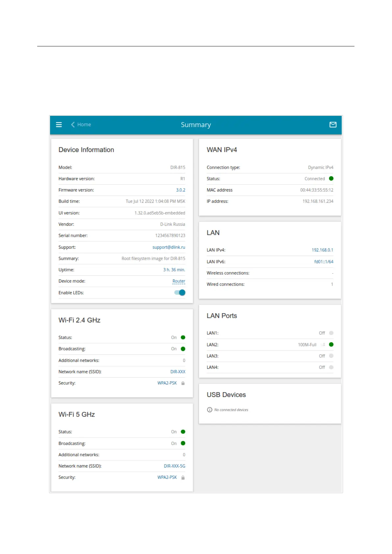Open the mail notifications icon
This screenshot has width=392, height=554.
[333, 125]
